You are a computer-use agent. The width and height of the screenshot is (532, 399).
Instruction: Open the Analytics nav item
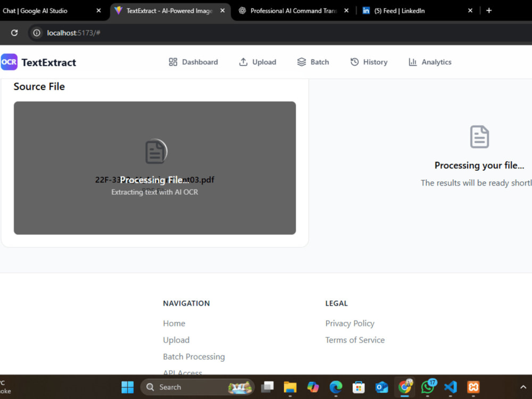430,62
